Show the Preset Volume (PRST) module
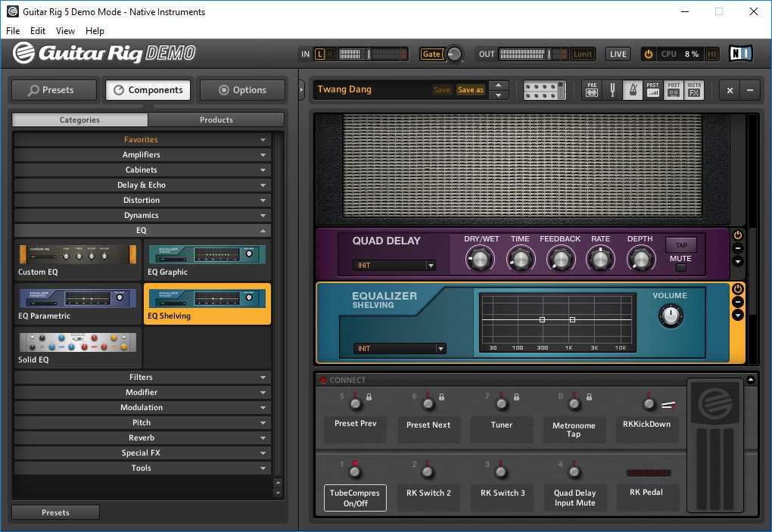Viewport: 772px width, 532px height. 652,90
